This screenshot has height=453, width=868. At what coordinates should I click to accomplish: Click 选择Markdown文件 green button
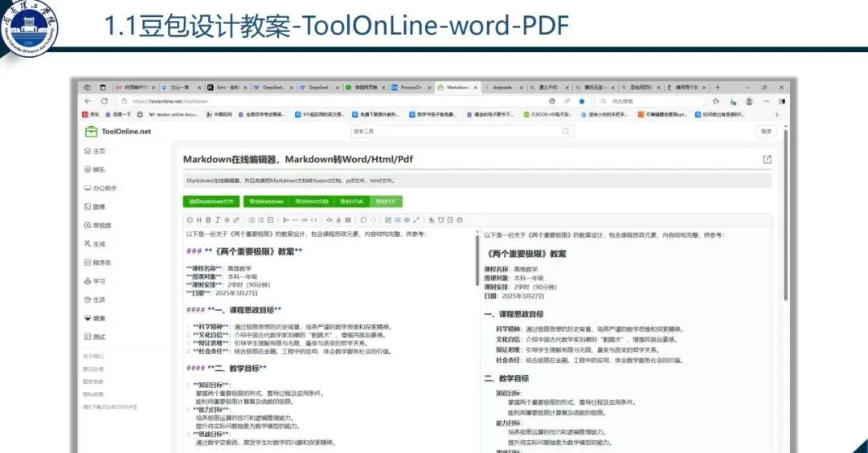(x=211, y=202)
